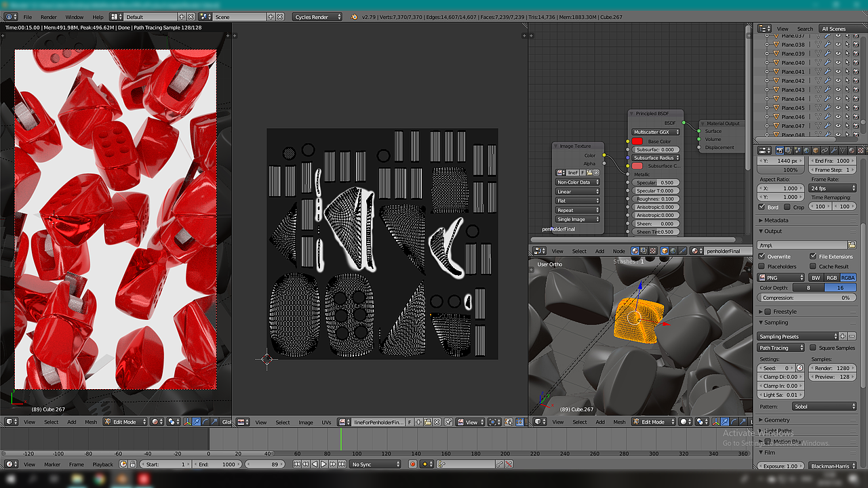
Task: Open the PNG file format dropdown
Action: (x=781, y=277)
